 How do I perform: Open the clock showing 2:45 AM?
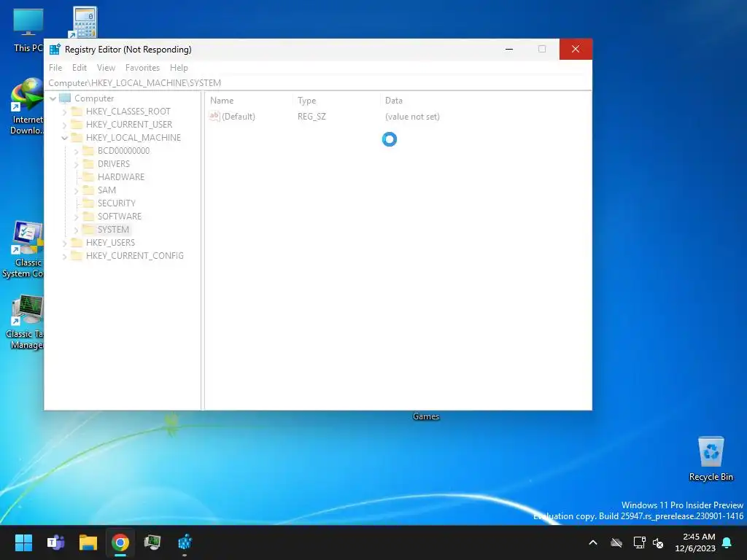[x=695, y=542]
